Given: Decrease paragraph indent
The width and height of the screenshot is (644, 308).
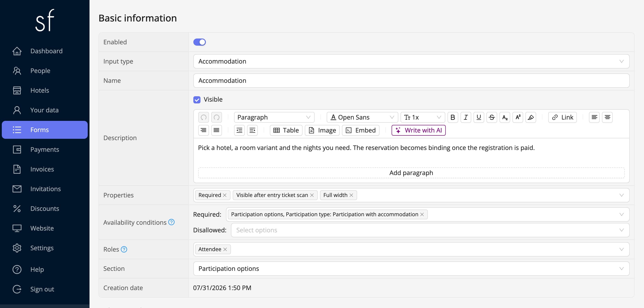Looking at the screenshot, I should (239, 130).
